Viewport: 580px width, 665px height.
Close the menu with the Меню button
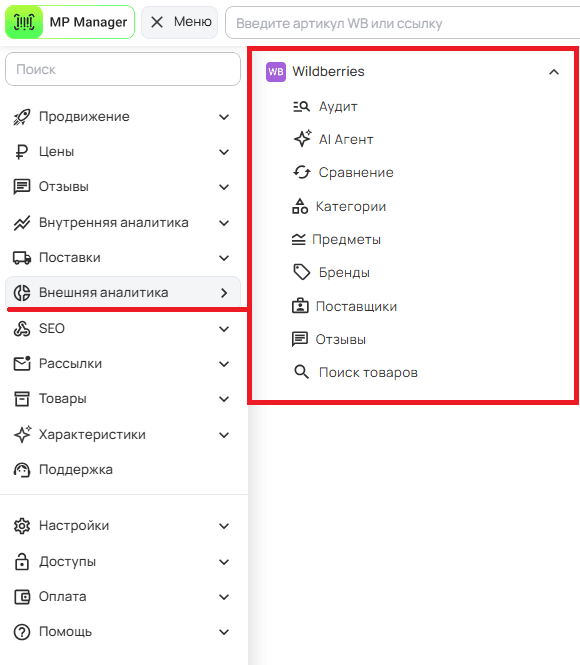click(x=179, y=22)
